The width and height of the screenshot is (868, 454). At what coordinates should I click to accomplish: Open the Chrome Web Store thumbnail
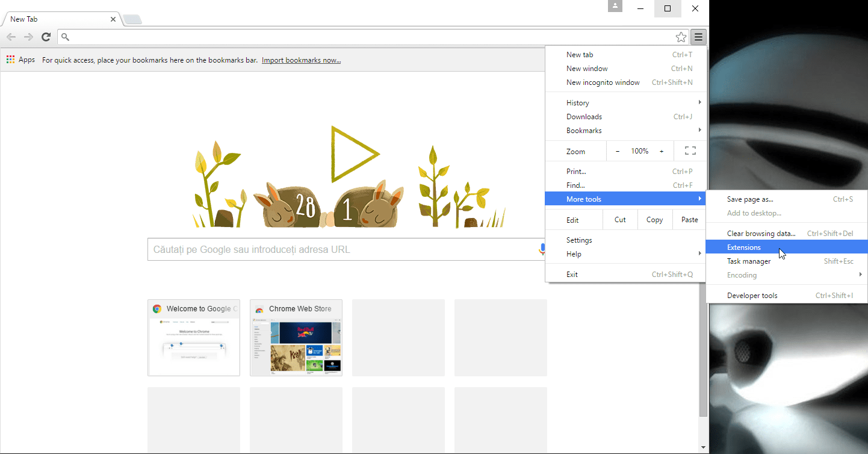pyautogui.click(x=296, y=338)
